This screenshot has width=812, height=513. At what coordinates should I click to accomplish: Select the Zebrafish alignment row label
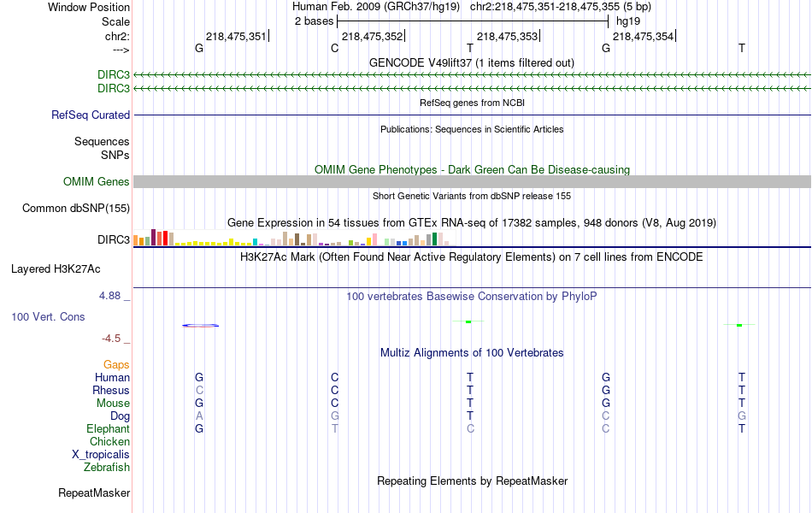(x=107, y=468)
